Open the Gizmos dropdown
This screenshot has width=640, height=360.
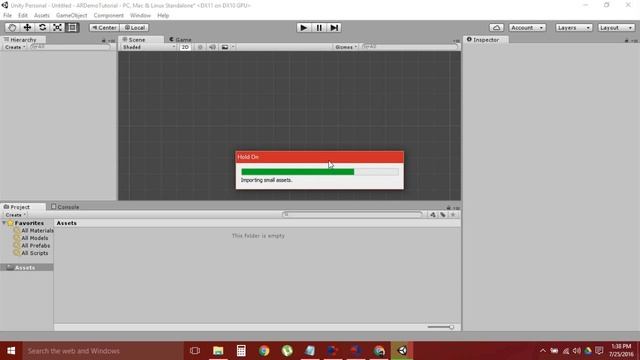346,47
